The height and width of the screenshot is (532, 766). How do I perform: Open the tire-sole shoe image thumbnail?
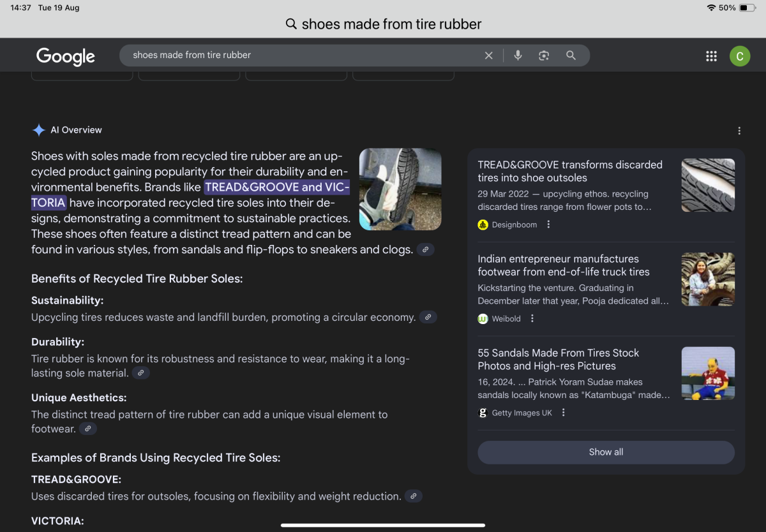click(400, 189)
